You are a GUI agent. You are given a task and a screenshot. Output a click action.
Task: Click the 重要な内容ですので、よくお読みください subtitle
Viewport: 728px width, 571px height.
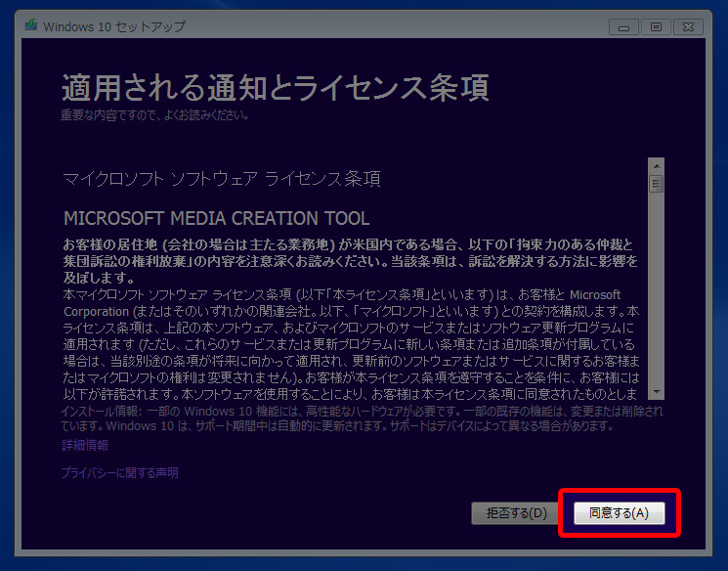(154, 115)
